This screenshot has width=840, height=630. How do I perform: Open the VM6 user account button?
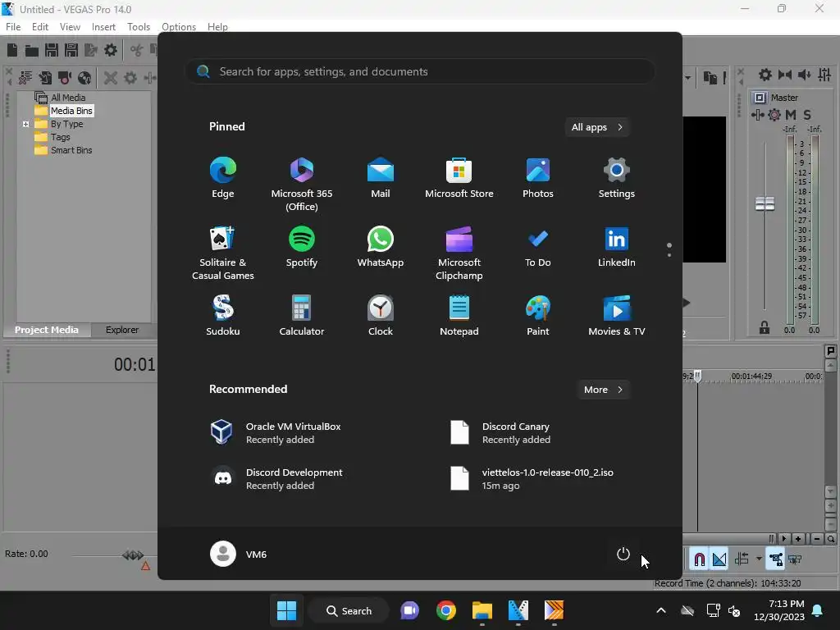pos(239,554)
